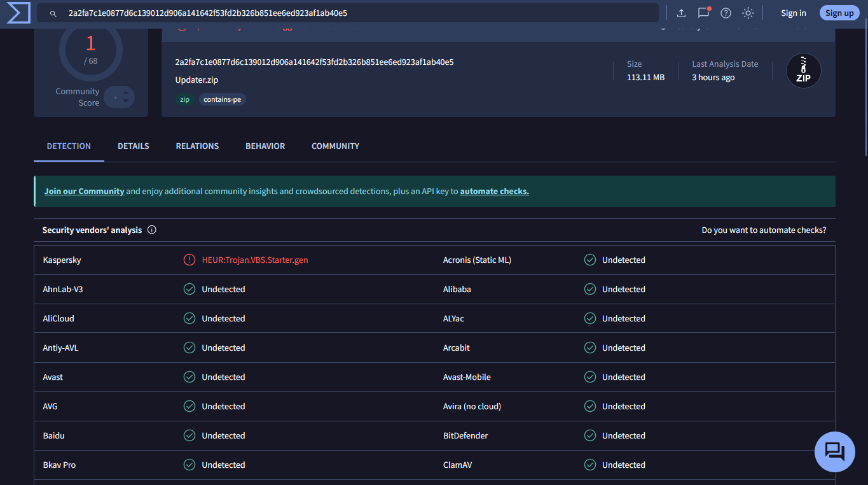Viewport: 868px width, 485px height.
Task: Switch to the DETAILS tab
Action: pos(134,146)
